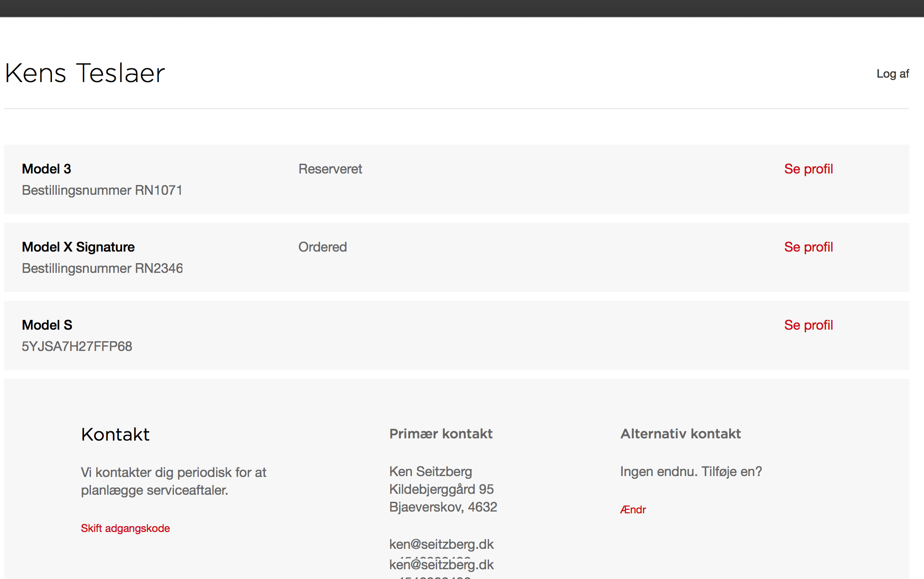Screen dimensions: 924x579
Task: Click Bestillingsnummer RN1071 text
Action: 102,190
